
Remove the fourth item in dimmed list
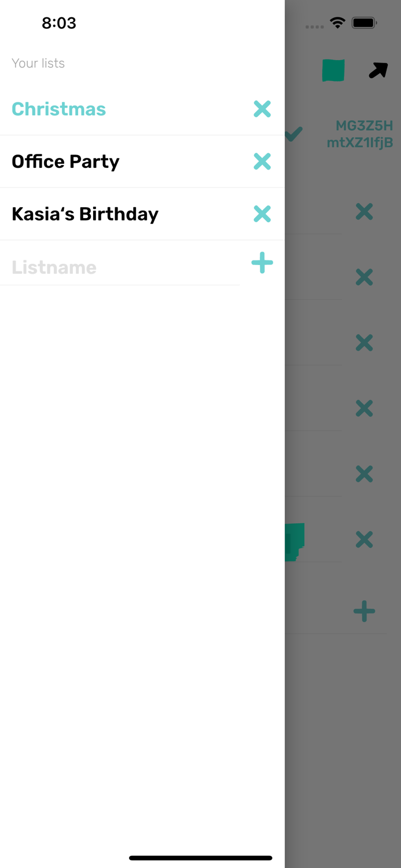[x=364, y=409]
